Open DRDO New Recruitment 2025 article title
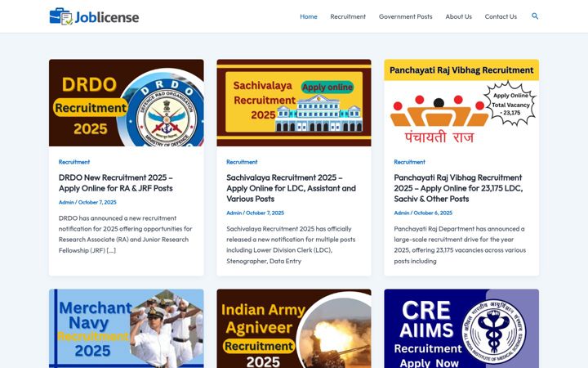 115,183
